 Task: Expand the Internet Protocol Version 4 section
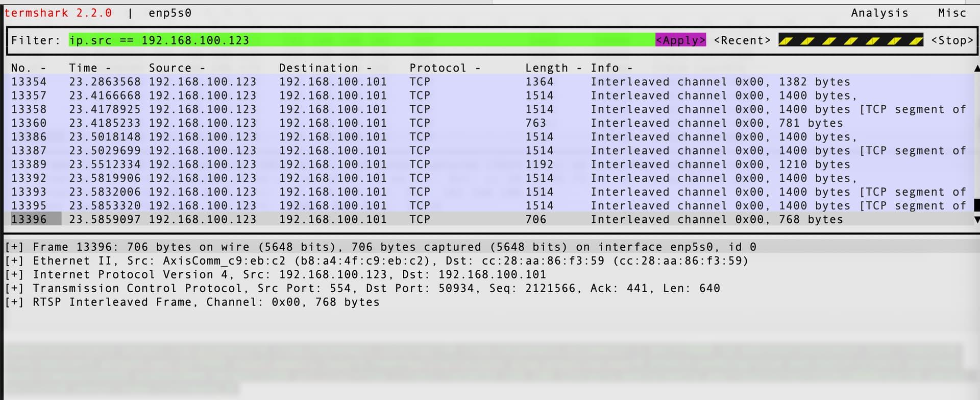(14, 275)
